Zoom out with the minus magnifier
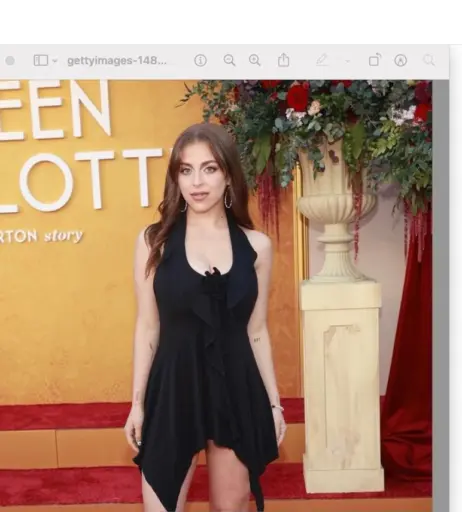This screenshot has width=462, height=512. pyautogui.click(x=229, y=60)
